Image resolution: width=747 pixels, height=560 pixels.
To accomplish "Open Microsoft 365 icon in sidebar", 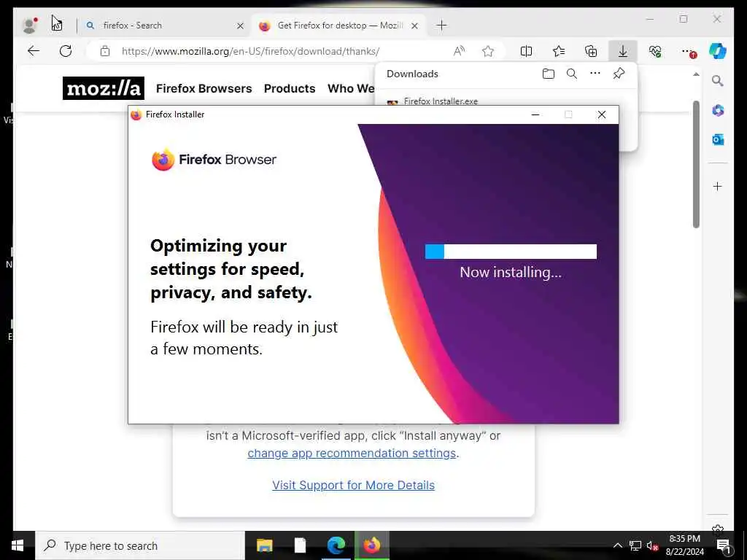I will coord(718,111).
